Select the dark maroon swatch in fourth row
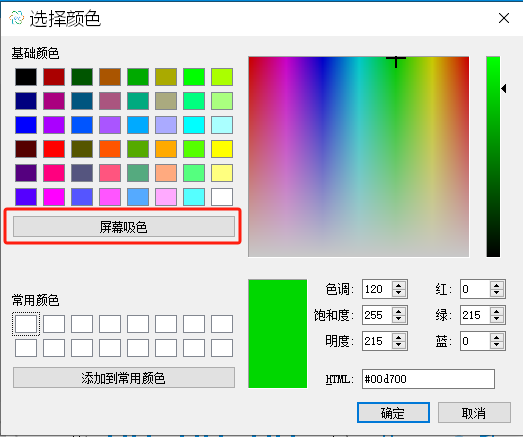523x437 pixels. click(26, 149)
